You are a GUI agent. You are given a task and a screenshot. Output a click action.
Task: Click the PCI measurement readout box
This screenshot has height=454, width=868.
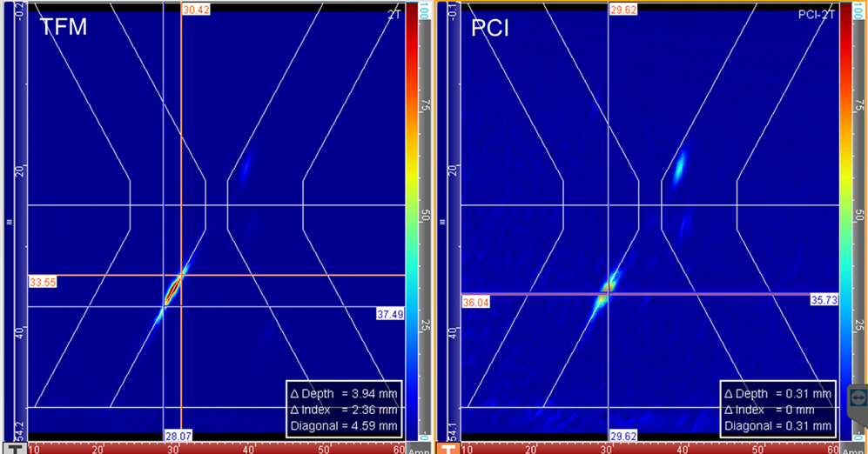click(x=776, y=409)
